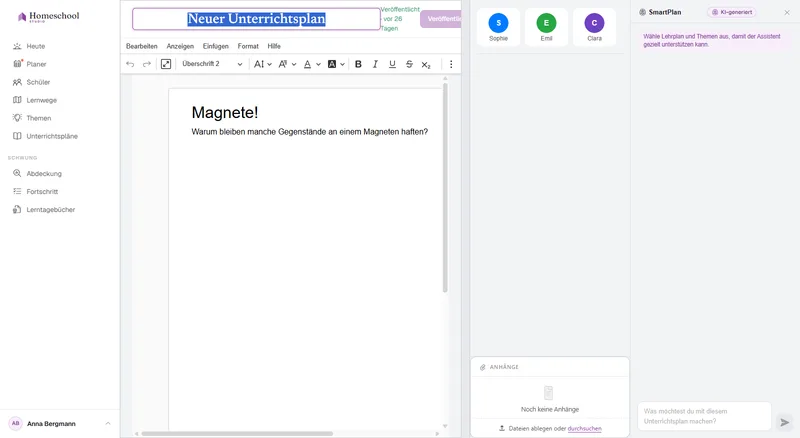The height and width of the screenshot is (438, 800).
Task: Click the editor vertical scrollbar
Action: [x=445, y=186]
